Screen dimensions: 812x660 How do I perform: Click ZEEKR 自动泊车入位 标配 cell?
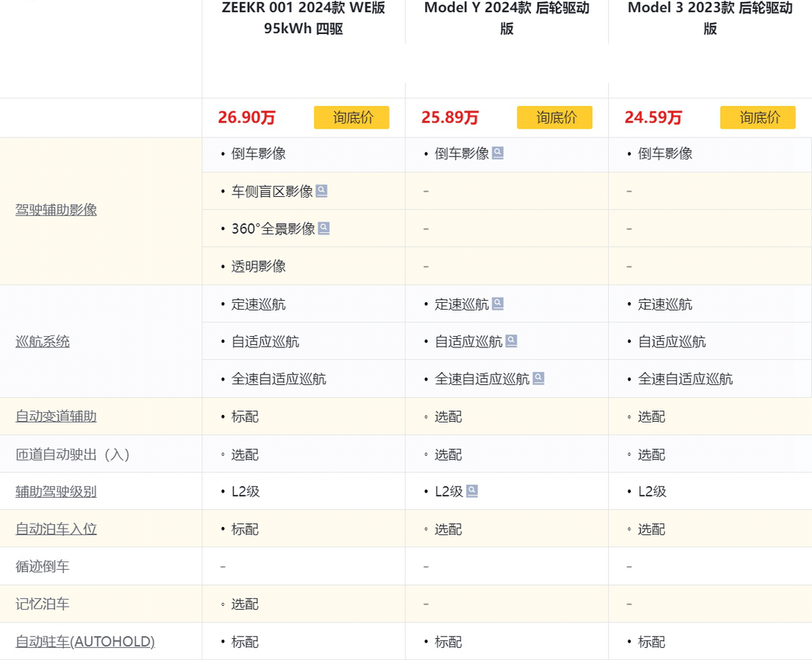point(304,529)
